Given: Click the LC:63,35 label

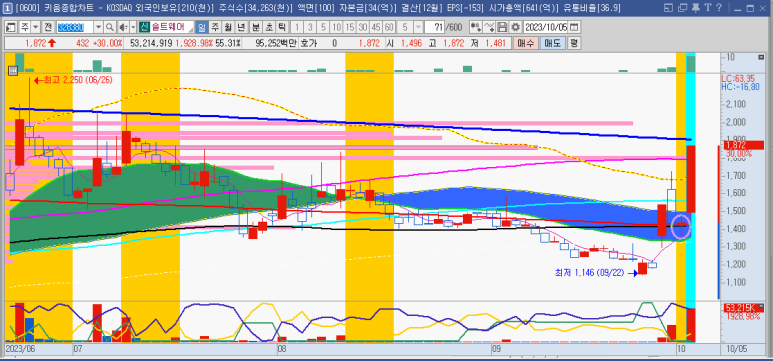Looking at the screenshot, I should 738,79.
